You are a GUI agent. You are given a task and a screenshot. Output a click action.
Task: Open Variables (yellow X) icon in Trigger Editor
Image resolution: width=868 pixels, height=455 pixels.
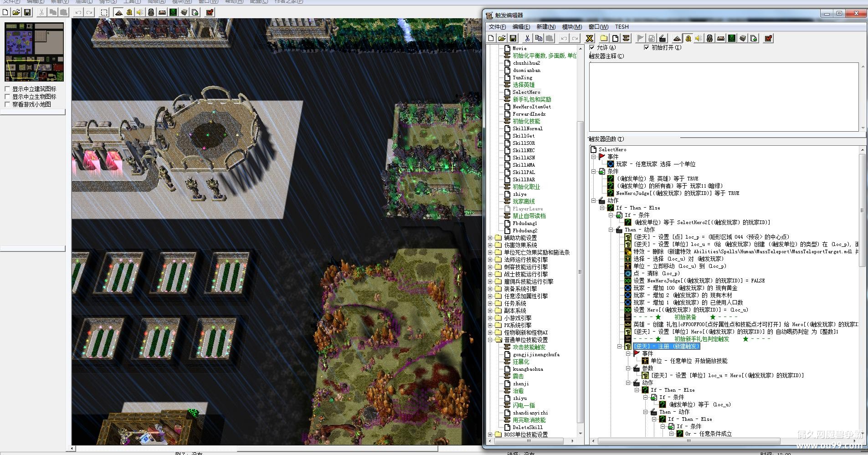(x=589, y=38)
